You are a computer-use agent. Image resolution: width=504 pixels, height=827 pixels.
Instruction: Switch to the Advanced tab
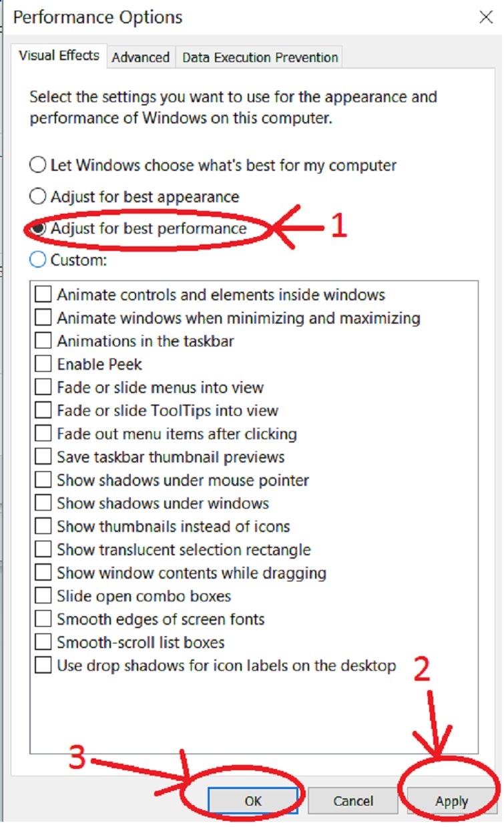pos(140,57)
